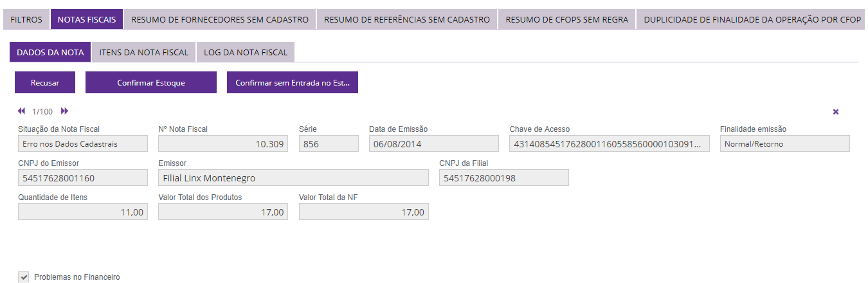Open Duplicidade de Finalidade da Operação tab
Image resolution: width=868 pixels, height=283 pixels.
point(752,19)
